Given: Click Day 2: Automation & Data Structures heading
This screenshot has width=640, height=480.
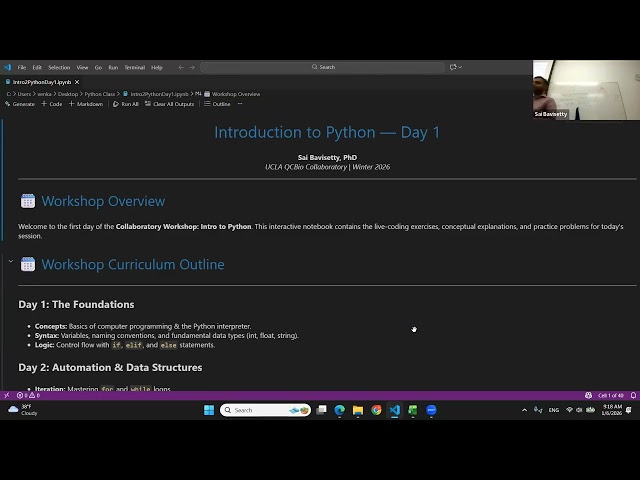Looking at the screenshot, I should click(110, 367).
